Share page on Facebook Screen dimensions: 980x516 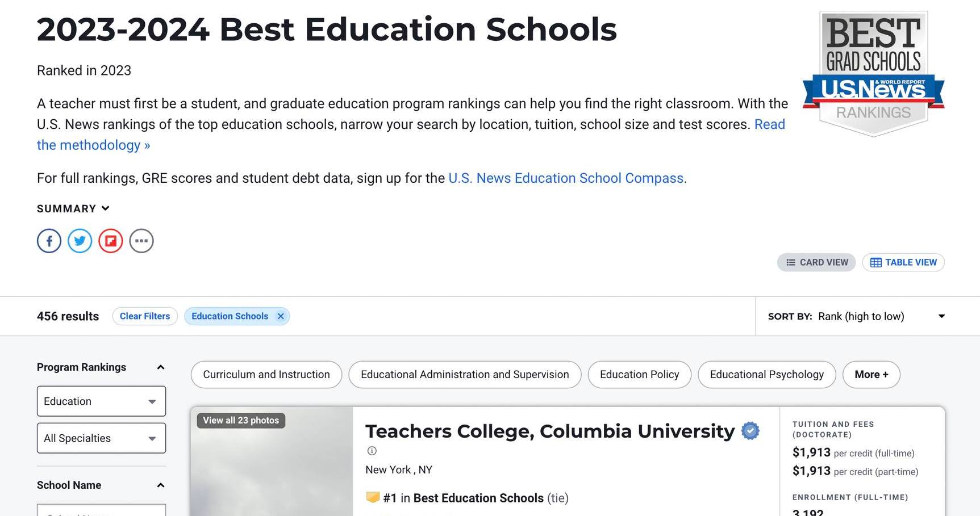coord(49,241)
